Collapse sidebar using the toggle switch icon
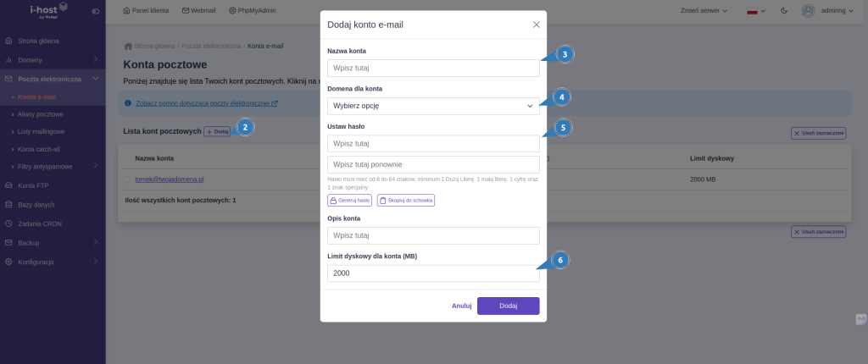 [95, 11]
